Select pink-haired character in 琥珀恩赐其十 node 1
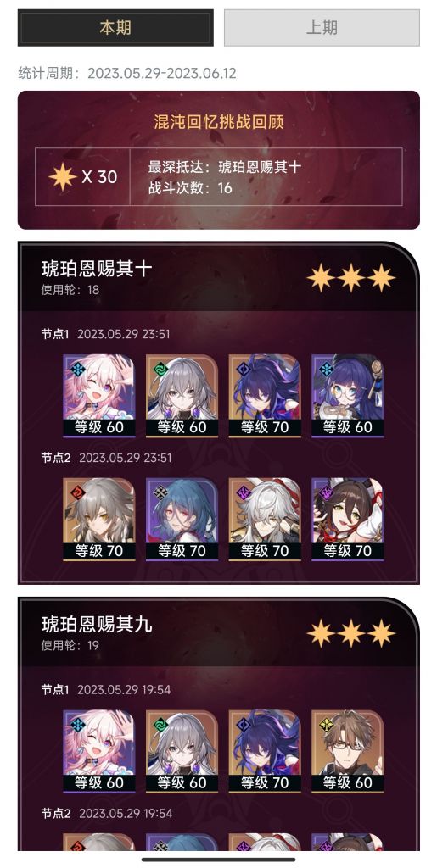Viewport: 437px width, 868px height. point(98,396)
